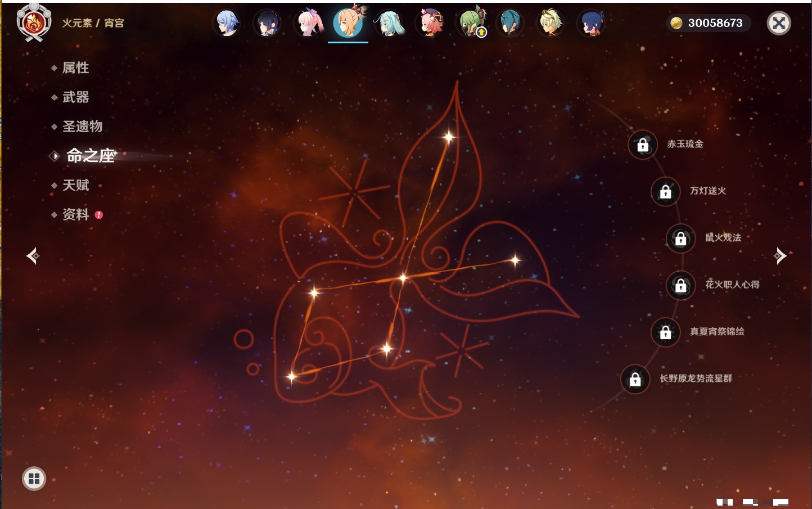The height and width of the screenshot is (509, 812).
Task: Open the 武器 weapon tab
Action: [75, 97]
